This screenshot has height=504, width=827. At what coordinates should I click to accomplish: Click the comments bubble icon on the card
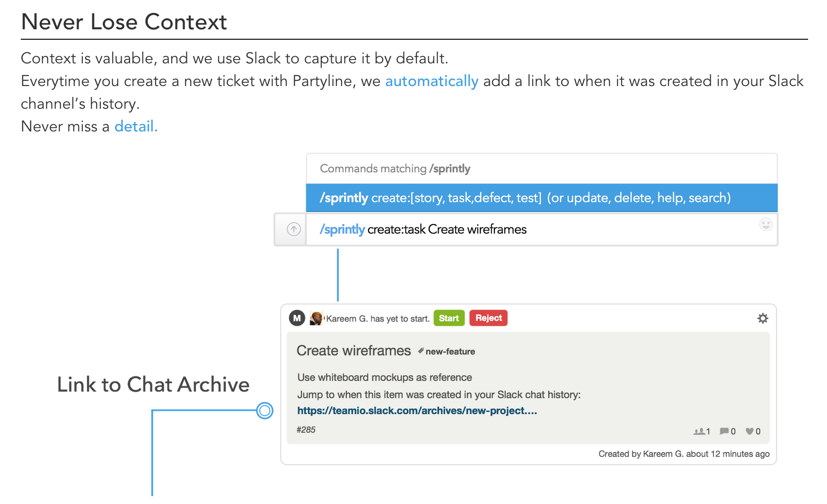[x=724, y=431]
